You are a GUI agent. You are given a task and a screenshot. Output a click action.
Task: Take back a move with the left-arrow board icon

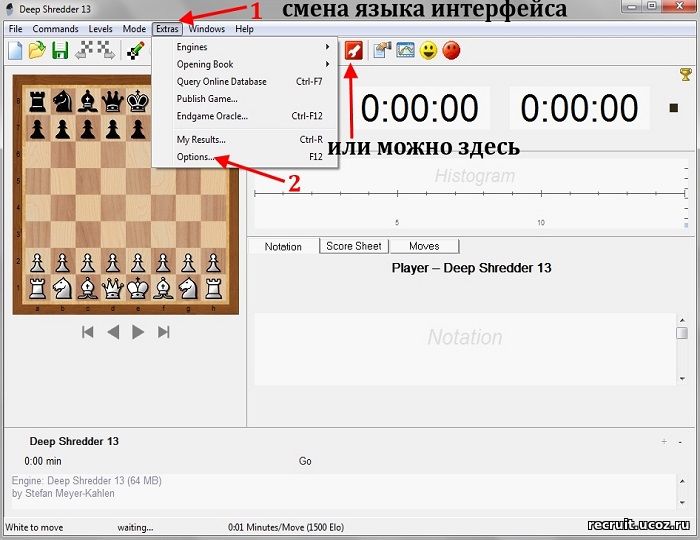click(x=84, y=50)
